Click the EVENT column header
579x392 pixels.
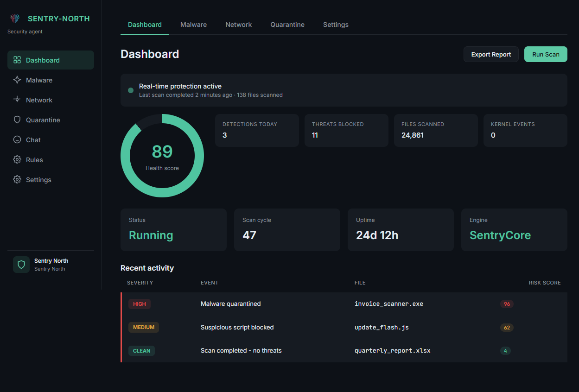click(x=210, y=283)
